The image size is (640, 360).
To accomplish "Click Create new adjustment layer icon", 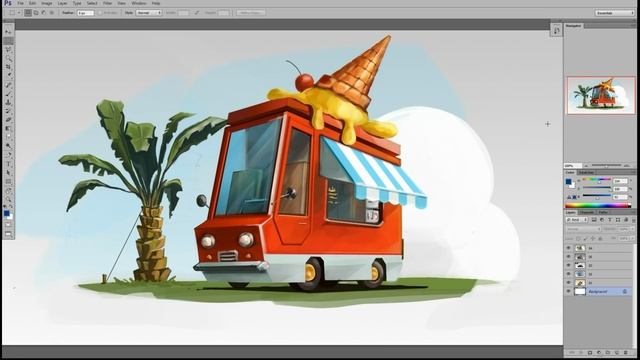I will coord(599,352).
